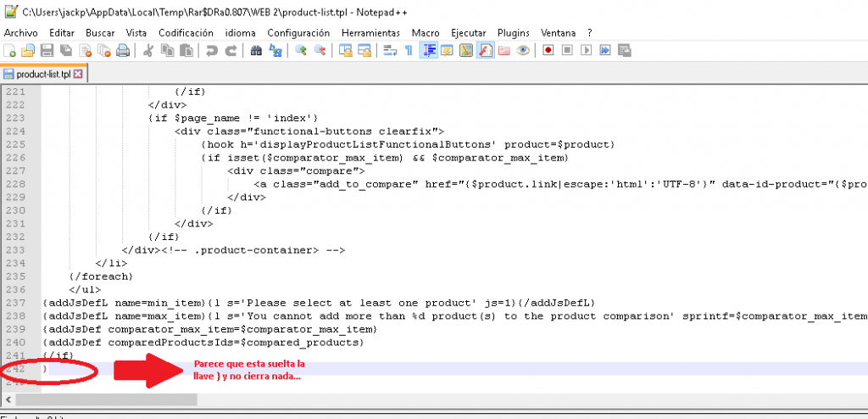Open the Archivo menu
868x419 pixels.
pos(21,32)
